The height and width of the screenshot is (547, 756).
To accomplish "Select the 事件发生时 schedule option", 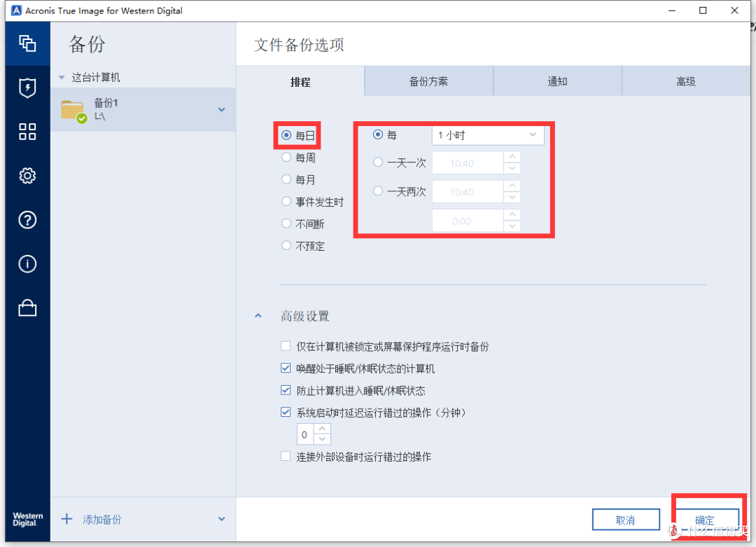I will coord(286,202).
